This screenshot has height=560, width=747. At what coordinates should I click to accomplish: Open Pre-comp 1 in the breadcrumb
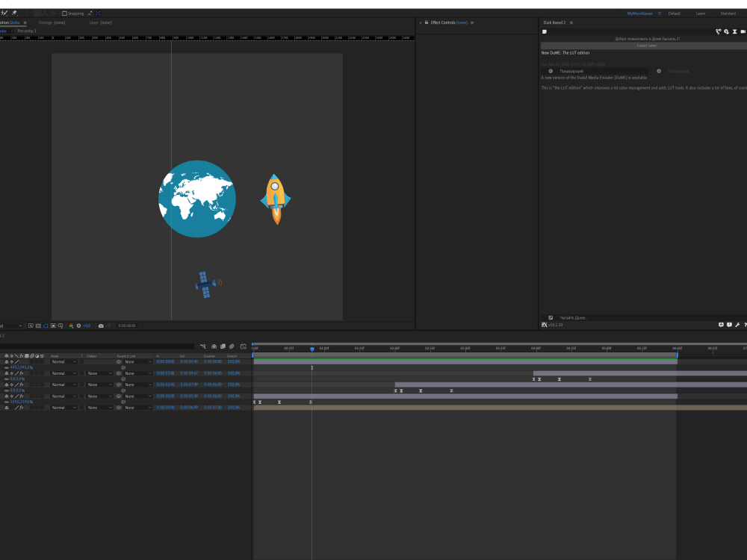pyautogui.click(x=27, y=31)
